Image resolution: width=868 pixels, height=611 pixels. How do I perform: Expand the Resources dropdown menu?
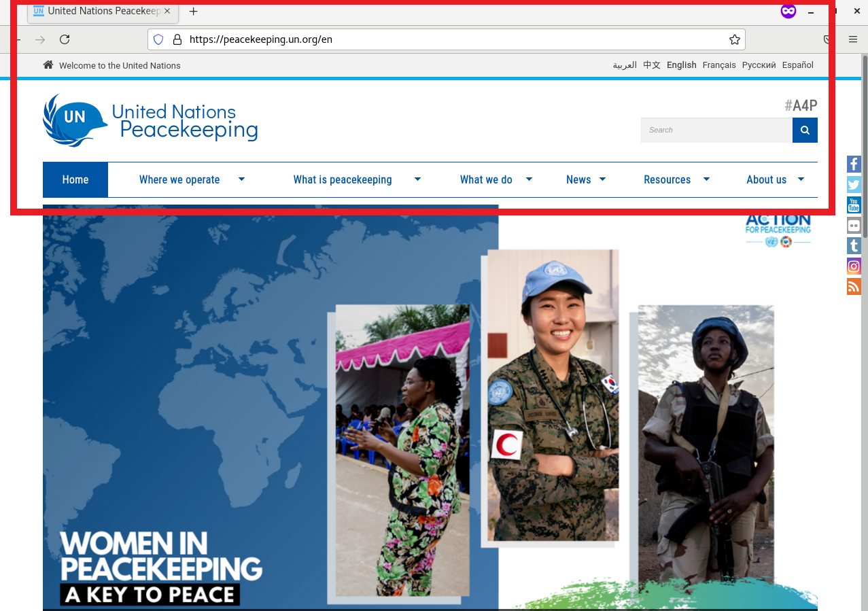706,179
